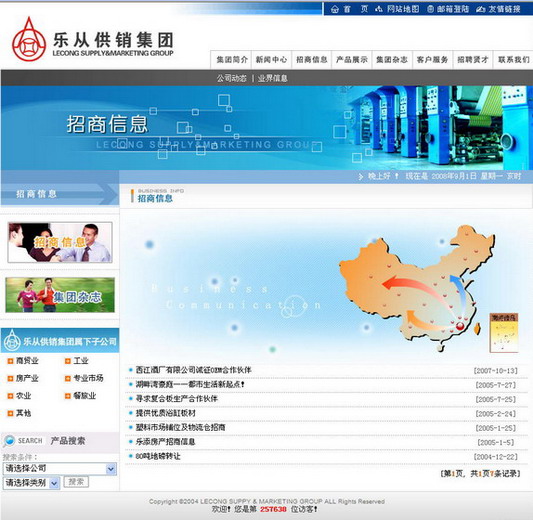Expand the 请选择类别 category dropdown

point(31,483)
